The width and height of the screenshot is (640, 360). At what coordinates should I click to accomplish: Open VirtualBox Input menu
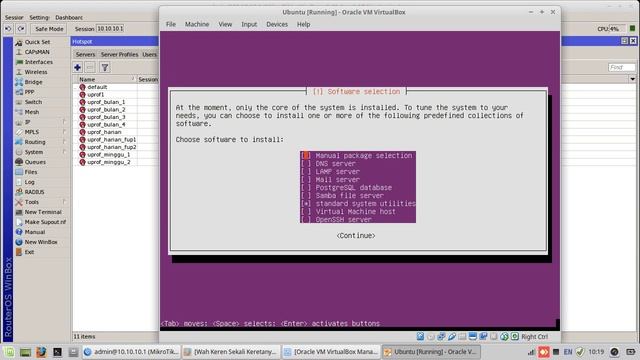click(249, 24)
